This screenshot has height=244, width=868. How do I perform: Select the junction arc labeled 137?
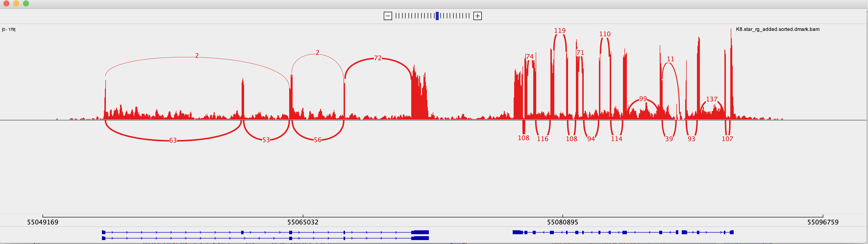click(x=712, y=99)
